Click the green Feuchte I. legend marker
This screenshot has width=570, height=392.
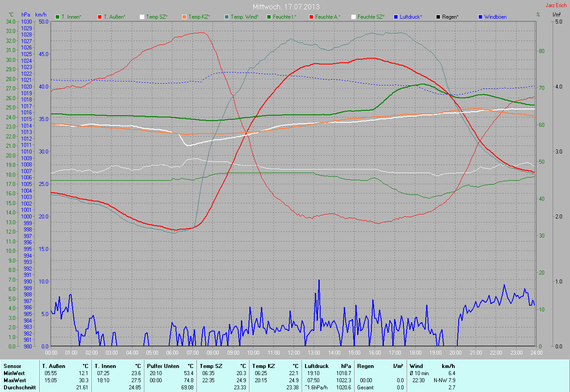pos(269,17)
